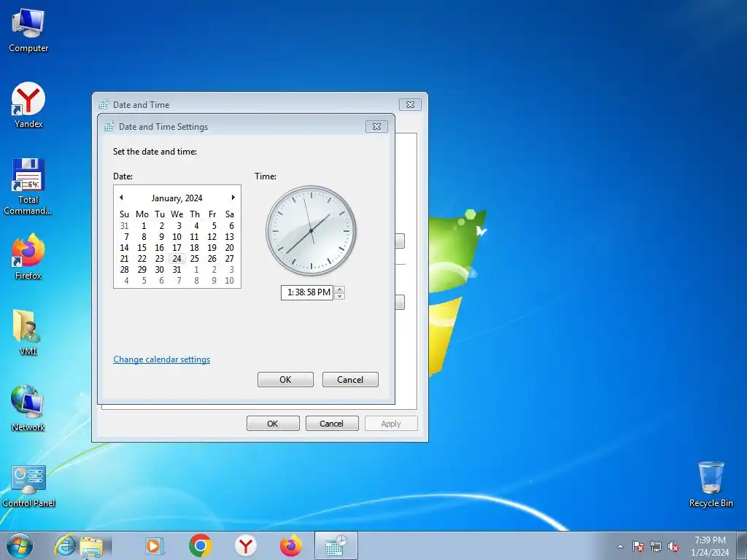The height and width of the screenshot is (560, 747).
Task: Increase time with the up spinner arrow
Action: click(339, 289)
